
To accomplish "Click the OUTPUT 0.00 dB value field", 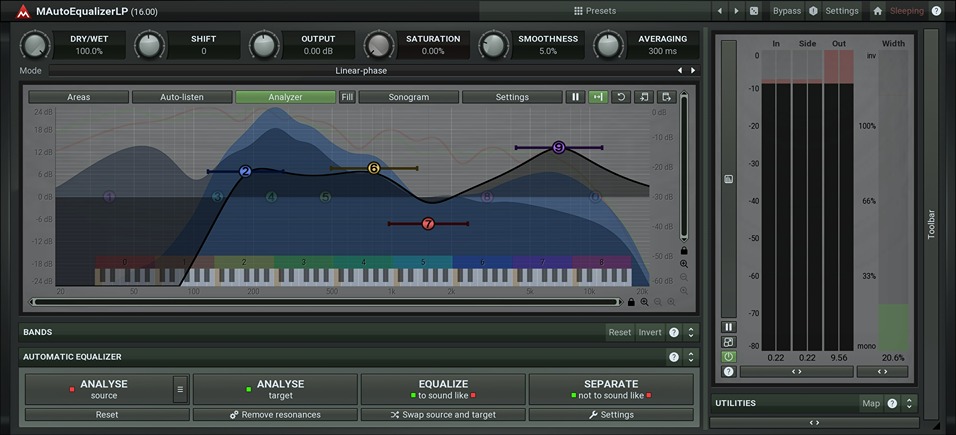I will click(x=318, y=51).
